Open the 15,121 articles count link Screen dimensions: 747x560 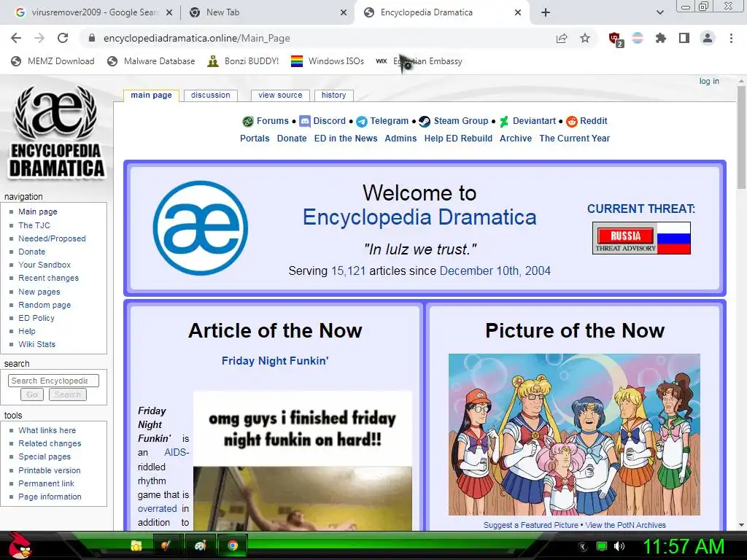coord(348,271)
